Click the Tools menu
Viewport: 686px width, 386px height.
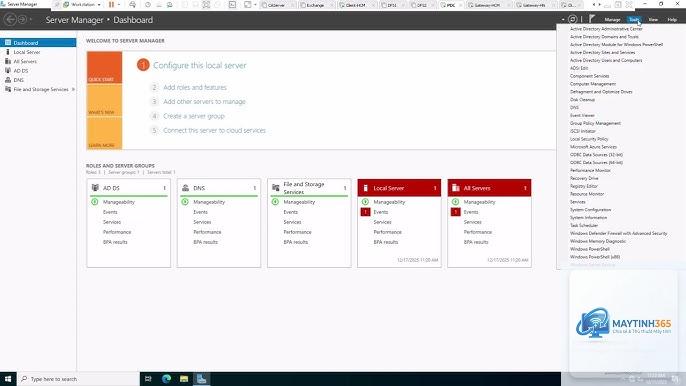click(x=634, y=19)
